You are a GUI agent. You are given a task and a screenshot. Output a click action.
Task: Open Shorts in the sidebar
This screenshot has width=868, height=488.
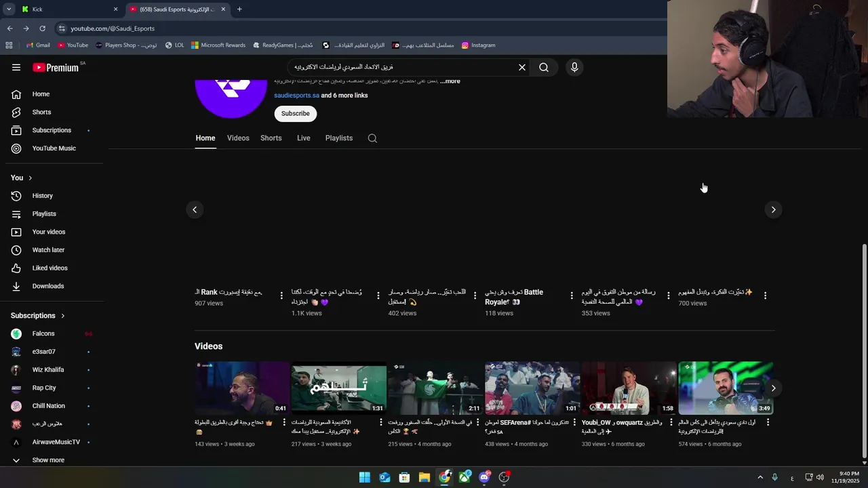(x=52, y=112)
